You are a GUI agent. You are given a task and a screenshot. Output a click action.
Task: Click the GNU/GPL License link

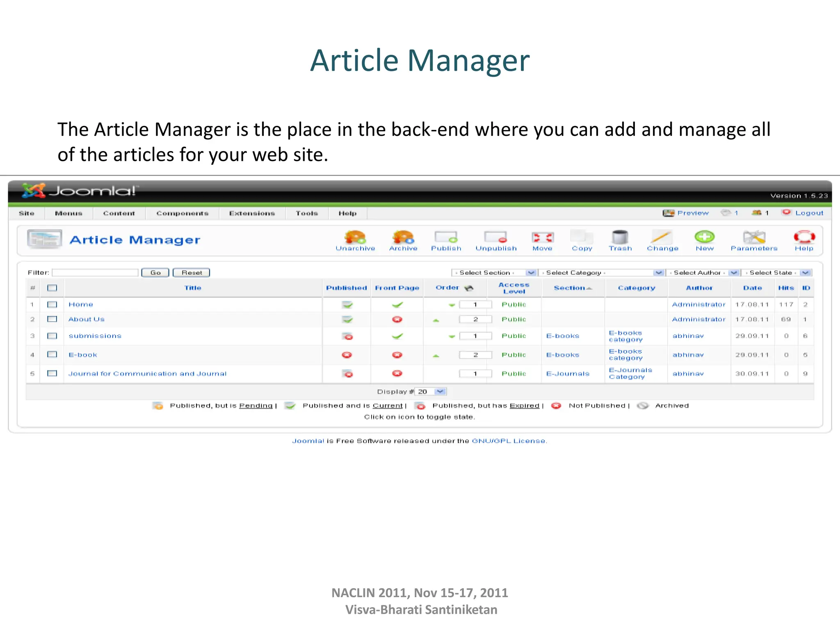509,441
